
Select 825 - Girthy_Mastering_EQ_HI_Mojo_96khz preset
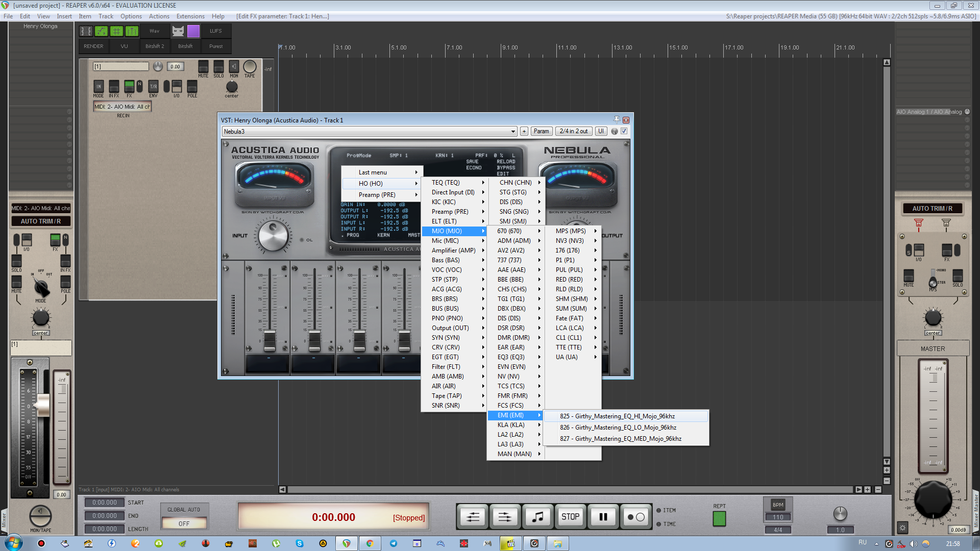(627, 416)
